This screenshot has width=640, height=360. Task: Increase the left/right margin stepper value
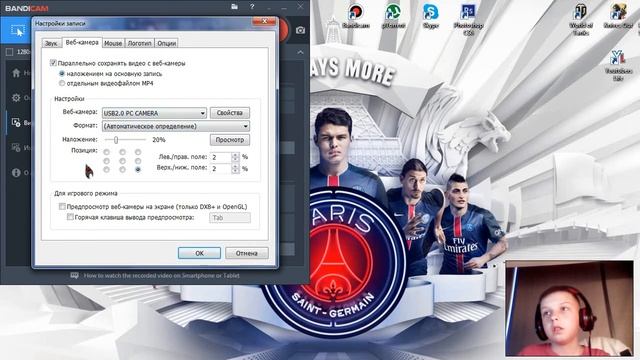coord(235,154)
